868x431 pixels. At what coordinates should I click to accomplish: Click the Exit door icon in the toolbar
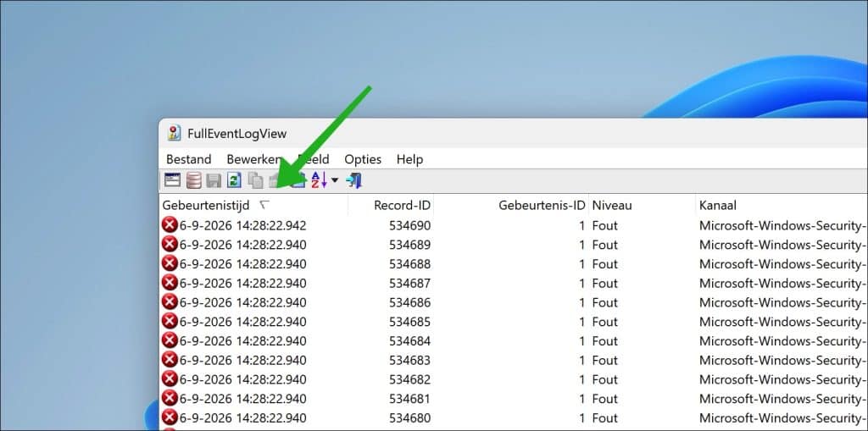pyautogui.click(x=353, y=180)
